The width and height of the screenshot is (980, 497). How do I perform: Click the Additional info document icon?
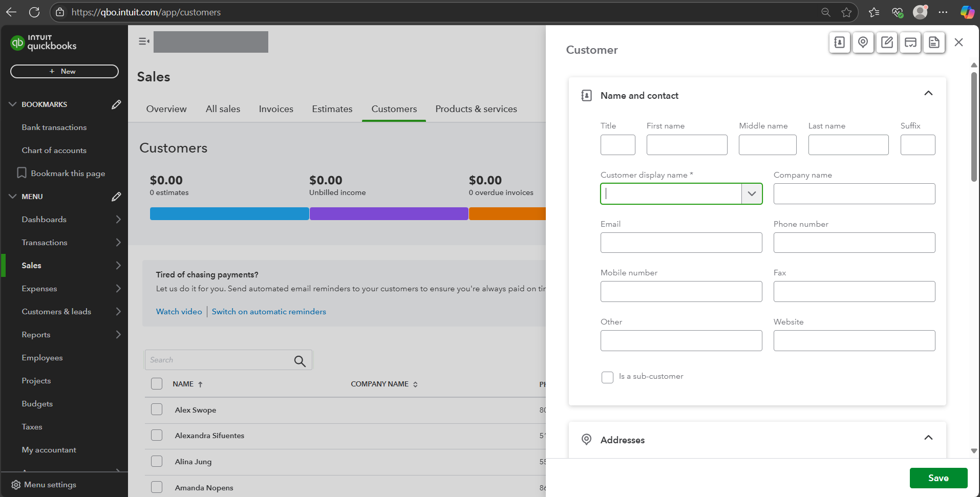coord(934,42)
